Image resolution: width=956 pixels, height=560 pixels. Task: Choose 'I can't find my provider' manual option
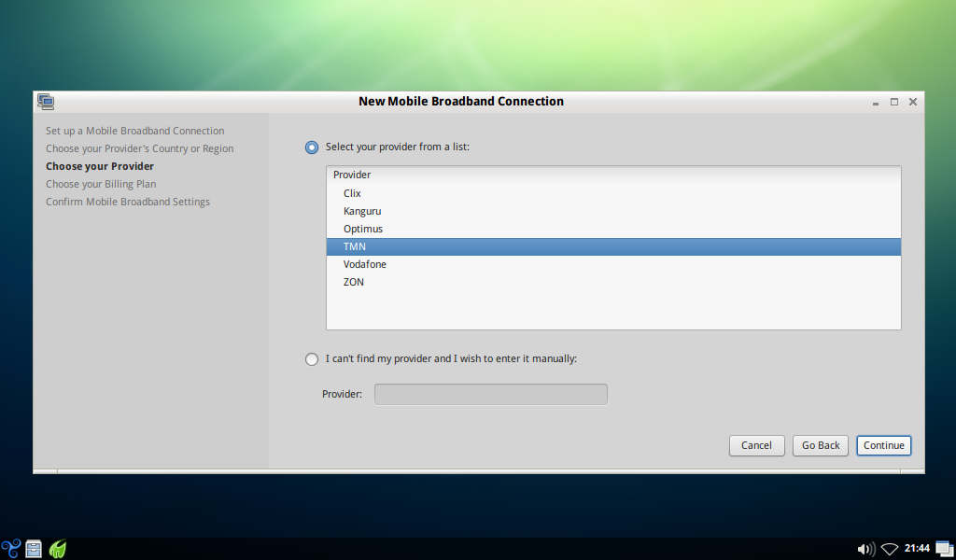pos(312,359)
